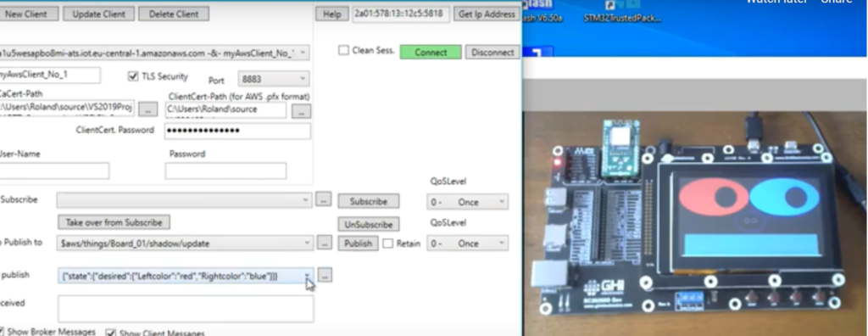Click ellipsis button beside Subscribe topic field

[324, 199]
